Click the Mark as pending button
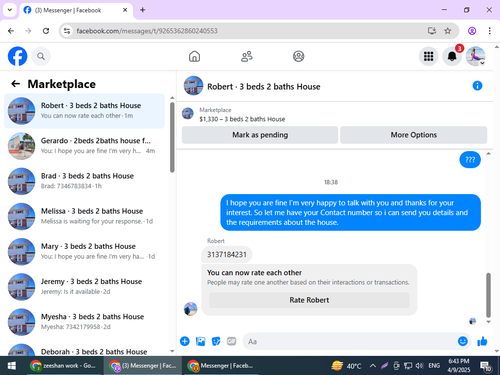Image resolution: width=500 pixels, height=375 pixels. coord(260,135)
